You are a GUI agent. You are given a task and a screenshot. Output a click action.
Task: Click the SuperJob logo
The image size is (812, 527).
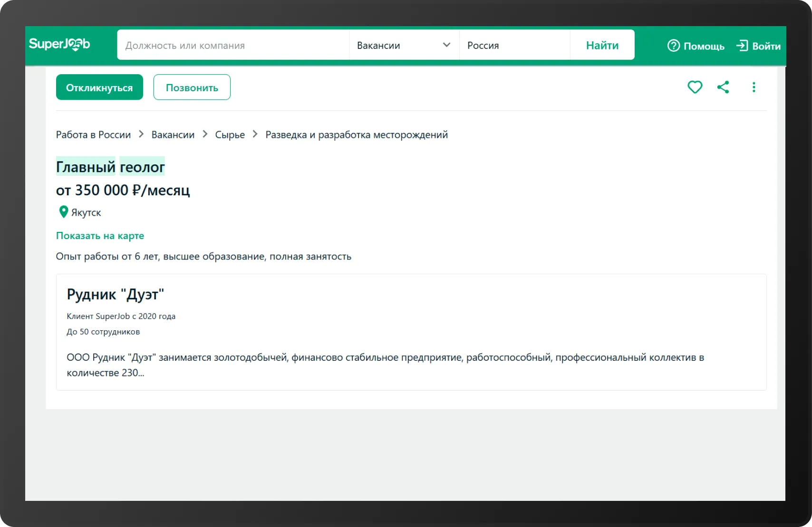click(59, 45)
